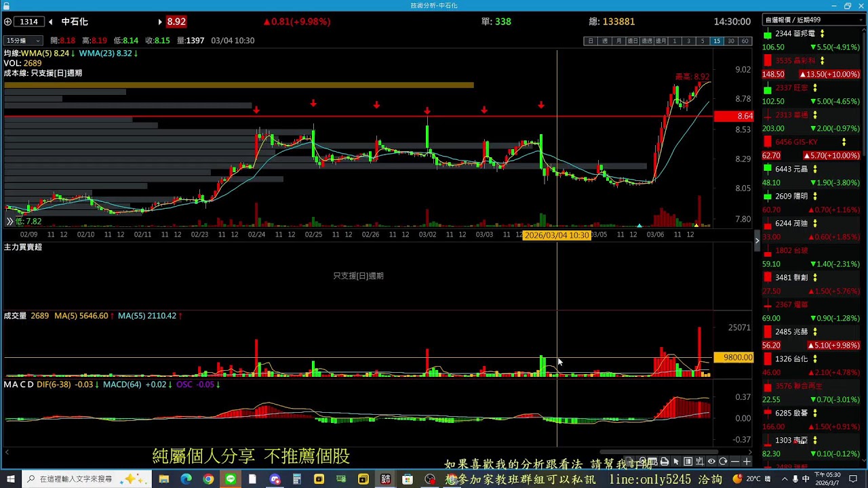
Task: Select 2485 兆赫 in watchlist
Action: (x=812, y=338)
